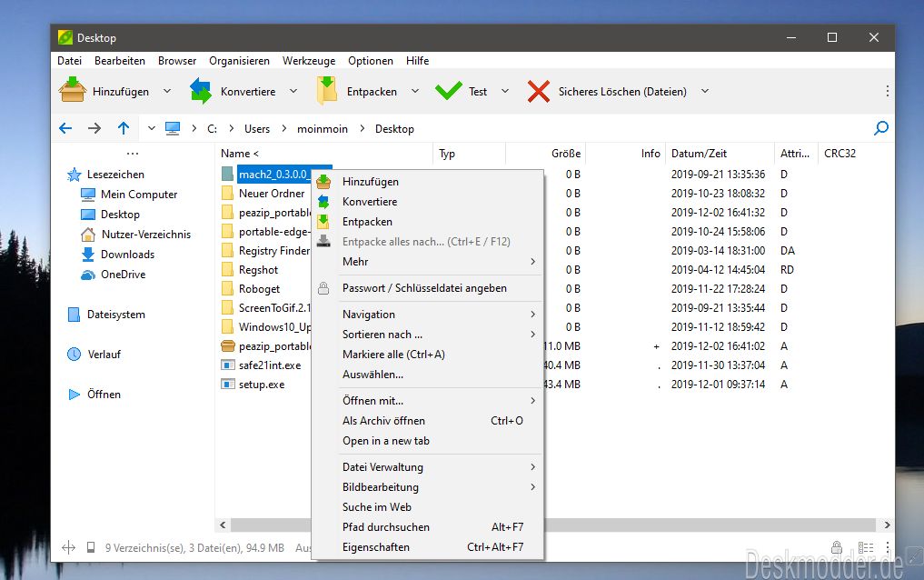Viewport: 924px width, 580px height.
Task: Expand Bildbearbeitung submenu
Action: coord(427,487)
